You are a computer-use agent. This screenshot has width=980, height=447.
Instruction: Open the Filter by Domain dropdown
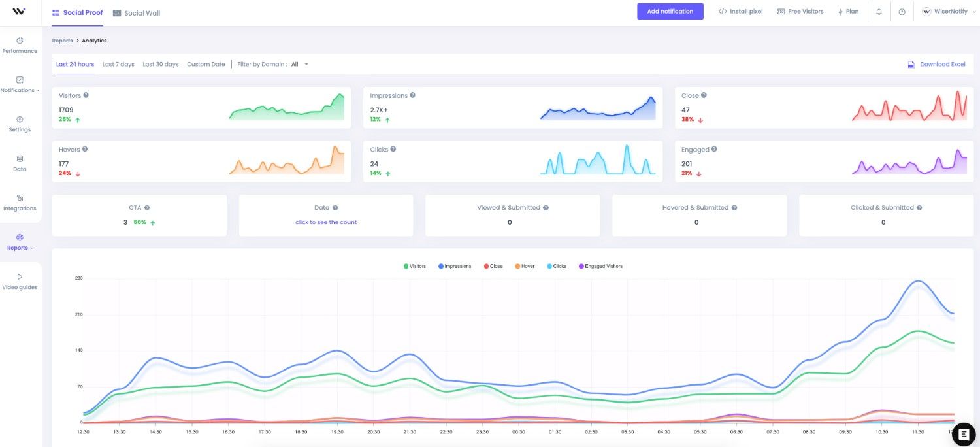click(x=300, y=65)
